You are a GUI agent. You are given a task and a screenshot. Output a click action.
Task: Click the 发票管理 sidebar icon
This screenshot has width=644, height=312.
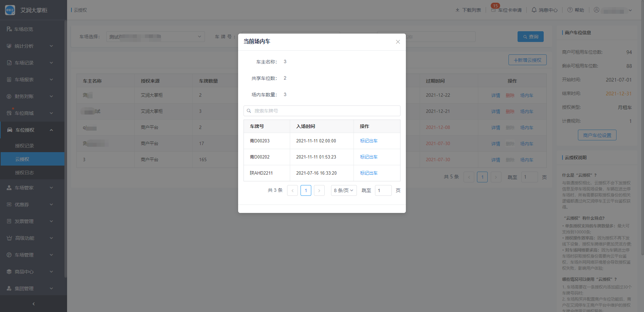click(9, 221)
